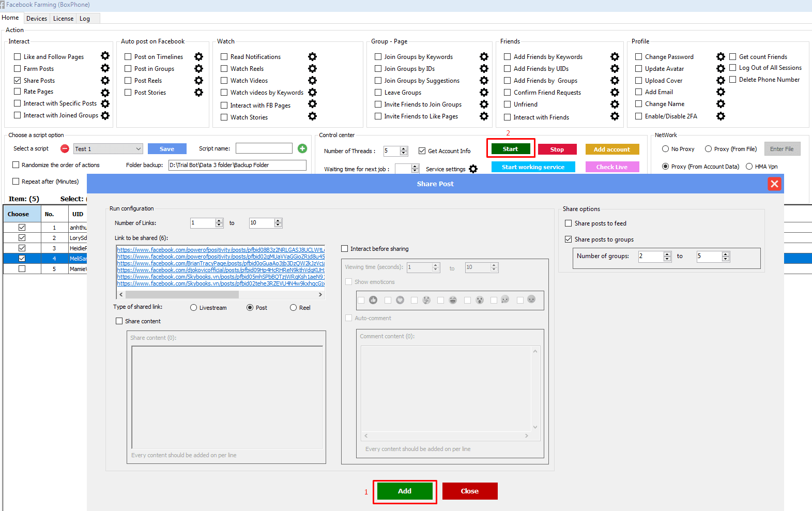Toggle Share posts to groups checkbox
Viewport: 812px width, 511px height.
click(569, 239)
